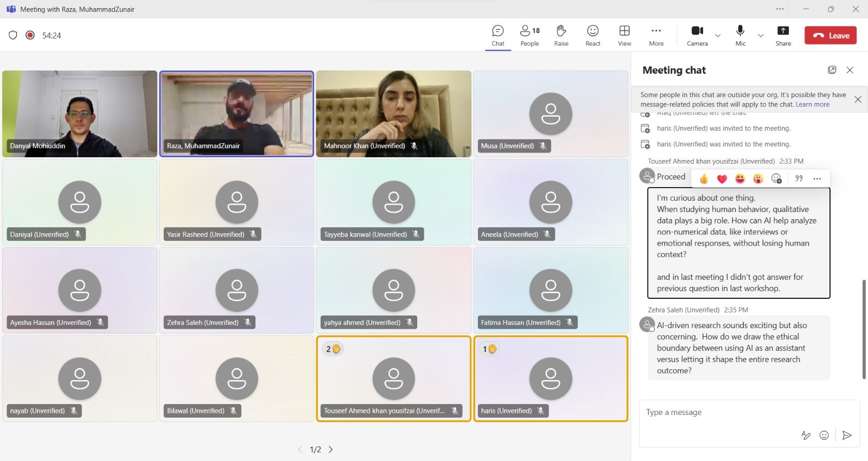Send the chat message
Viewport: 868px width, 461px height.
847,435
